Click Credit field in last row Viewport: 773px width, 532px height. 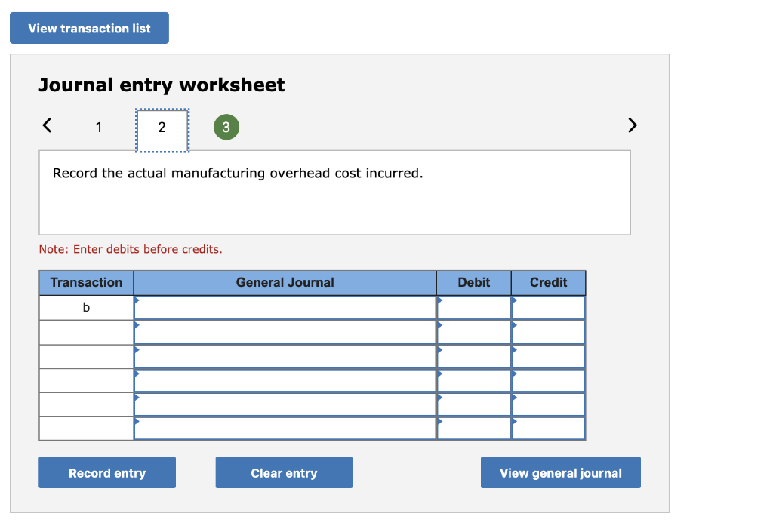coord(549,429)
